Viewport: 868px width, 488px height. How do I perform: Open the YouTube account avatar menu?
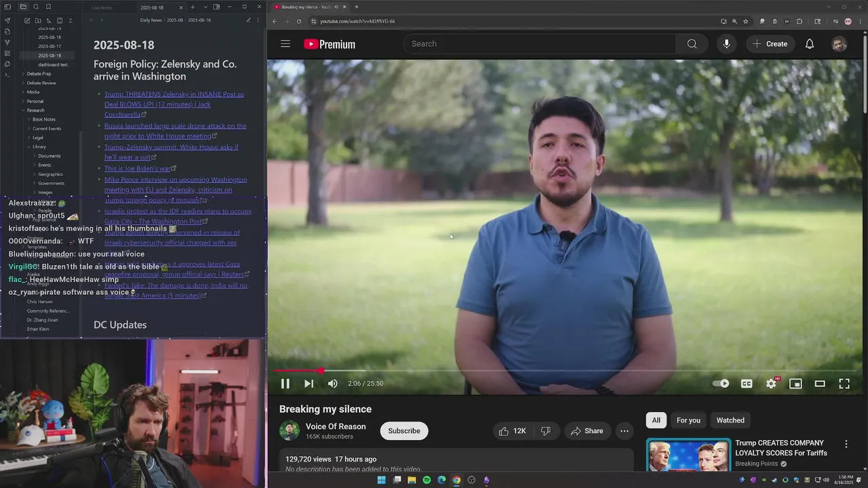pyautogui.click(x=840, y=44)
